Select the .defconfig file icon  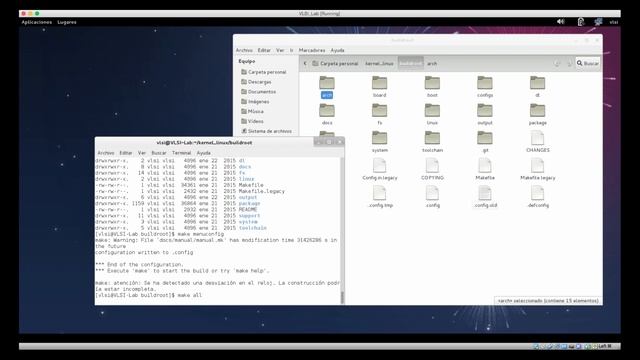pos(537,193)
